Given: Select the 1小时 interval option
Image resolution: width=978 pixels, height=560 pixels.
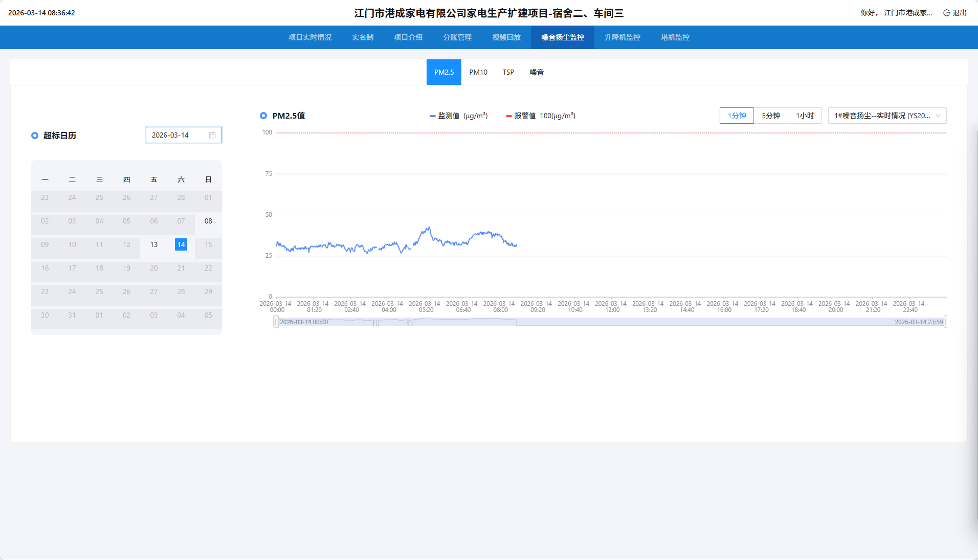Looking at the screenshot, I should (805, 116).
